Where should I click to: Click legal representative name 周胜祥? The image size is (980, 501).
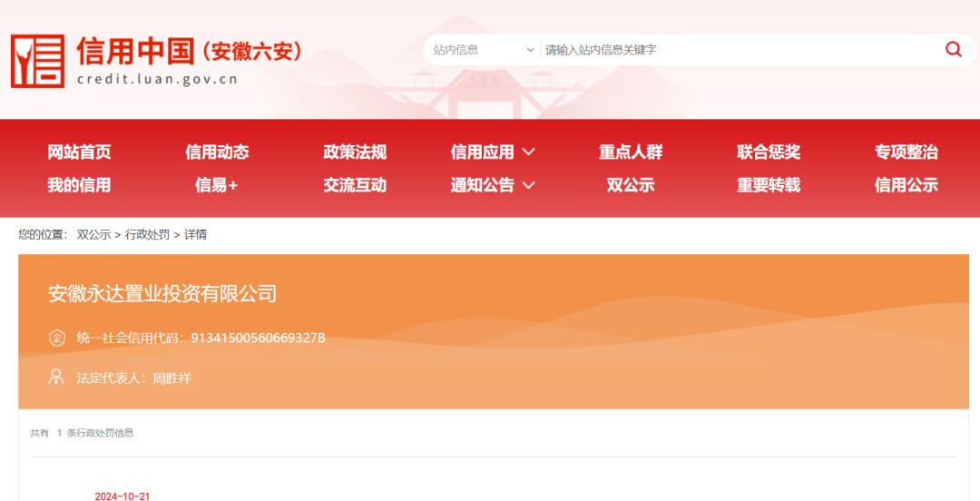click(171, 378)
